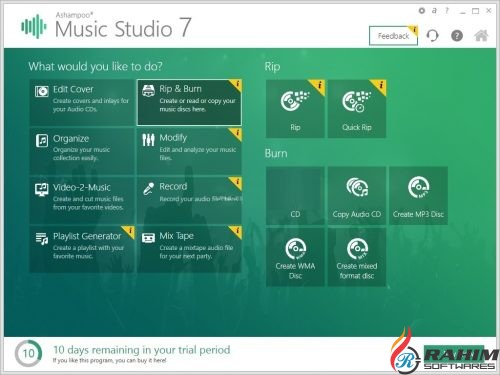
Task: Click the '10 days remaining' trial text
Action: pyautogui.click(x=142, y=350)
